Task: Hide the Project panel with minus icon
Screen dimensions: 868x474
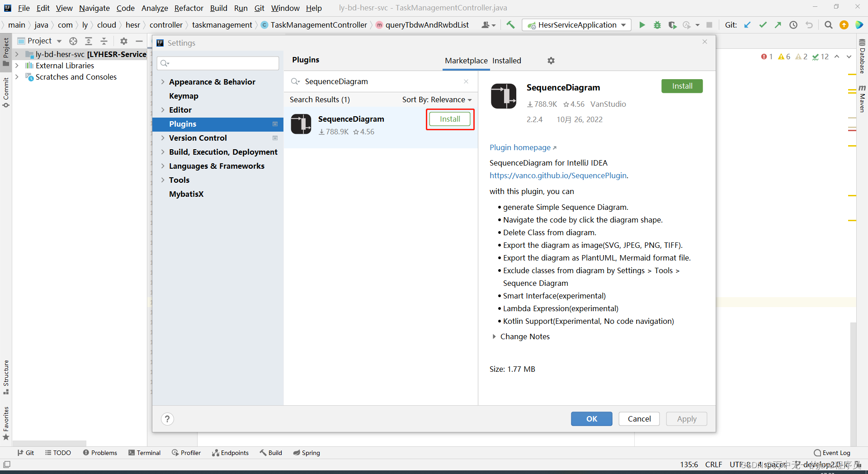Action: coord(139,41)
